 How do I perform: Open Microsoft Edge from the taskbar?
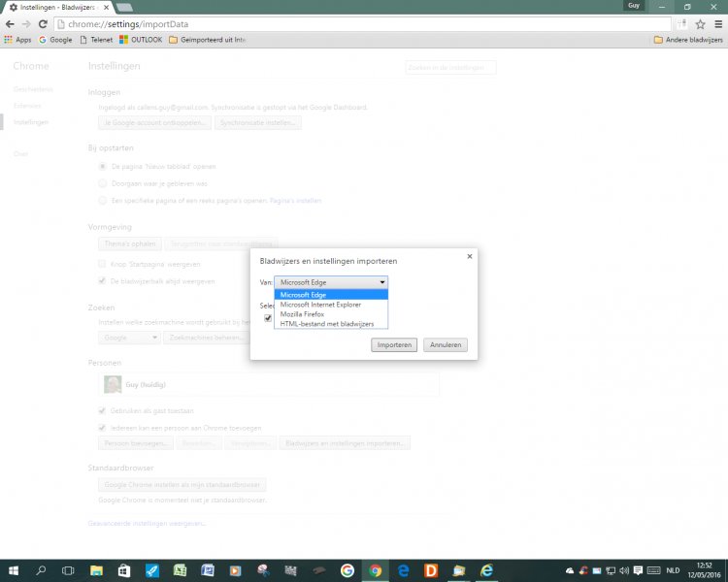(x=403, y=570)
